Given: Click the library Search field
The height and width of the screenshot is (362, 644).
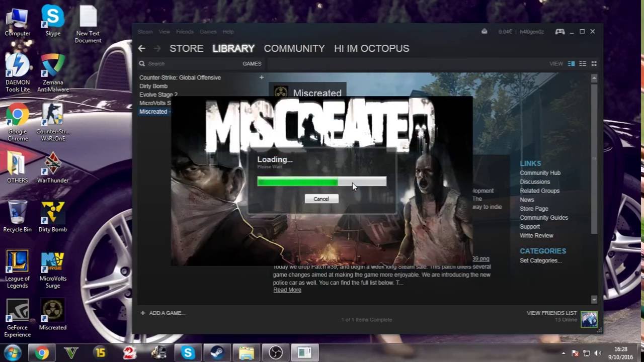Looking at the screenshot, I should tap(189, 64).
